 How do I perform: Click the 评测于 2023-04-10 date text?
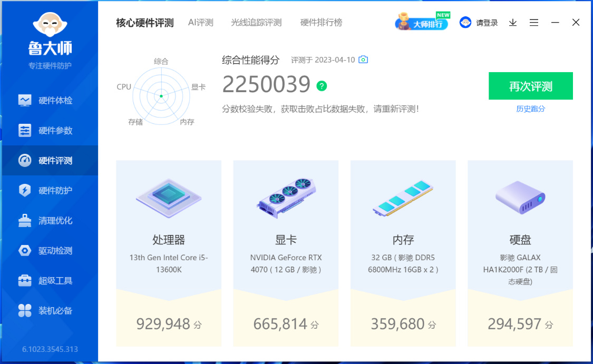(x=323, y=60)
